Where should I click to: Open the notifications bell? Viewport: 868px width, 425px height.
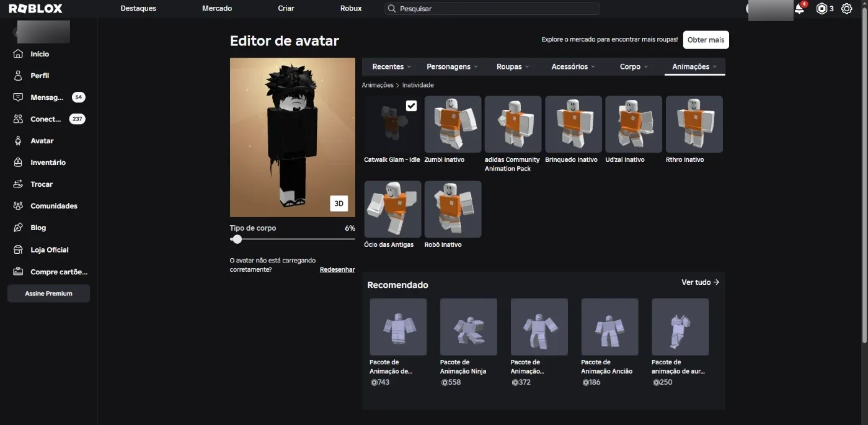799,9
